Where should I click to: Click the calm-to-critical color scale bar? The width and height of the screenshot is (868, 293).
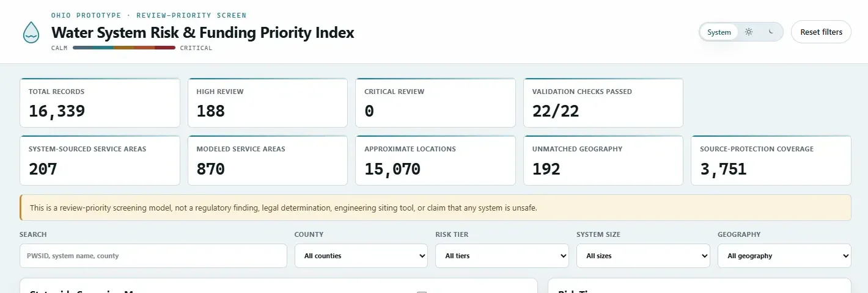[x=124, y=48]
